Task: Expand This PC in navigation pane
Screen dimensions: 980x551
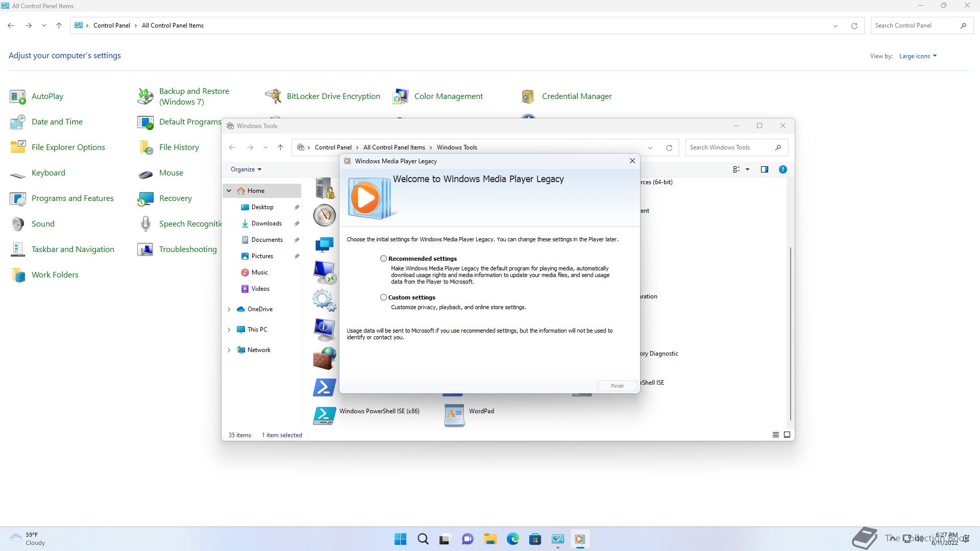Action: tap(229, 330)
